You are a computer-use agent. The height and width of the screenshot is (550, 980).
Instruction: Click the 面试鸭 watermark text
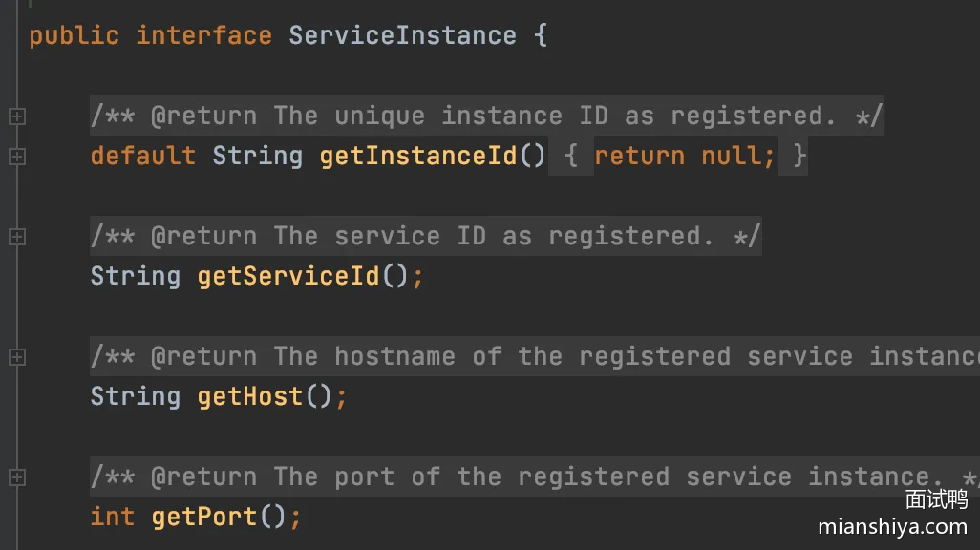937,500
